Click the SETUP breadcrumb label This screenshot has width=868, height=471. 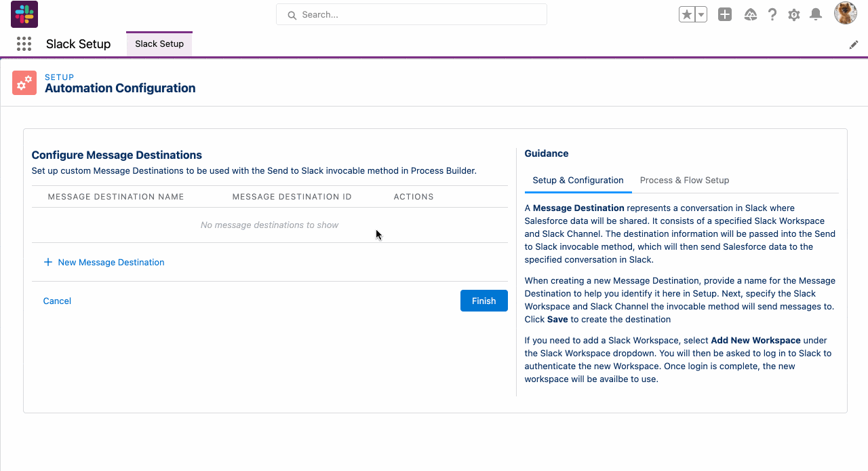(x=60, y=77)
